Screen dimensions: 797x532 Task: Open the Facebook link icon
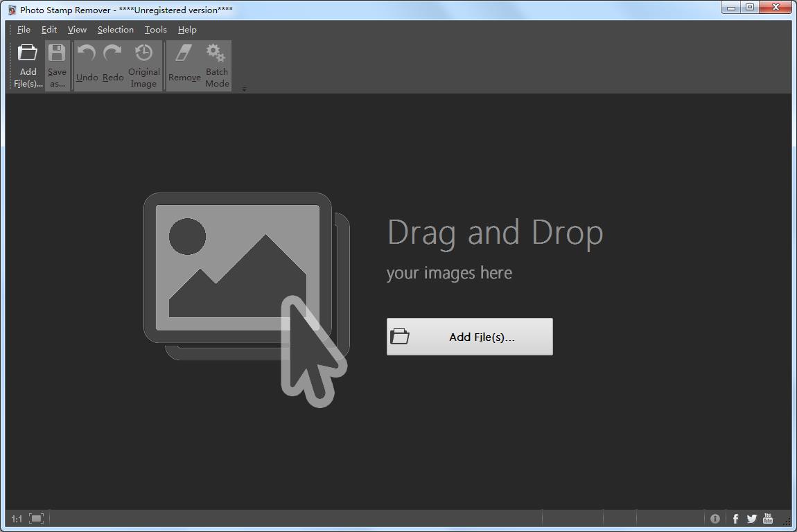pos(735,518)
